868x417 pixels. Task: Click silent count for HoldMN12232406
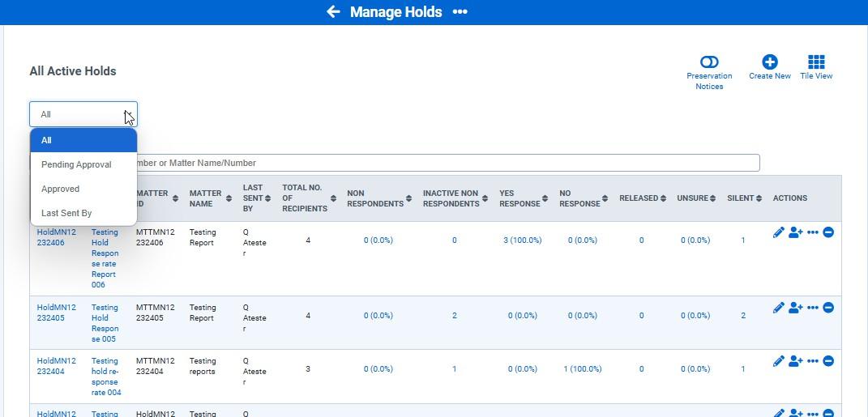743,240
